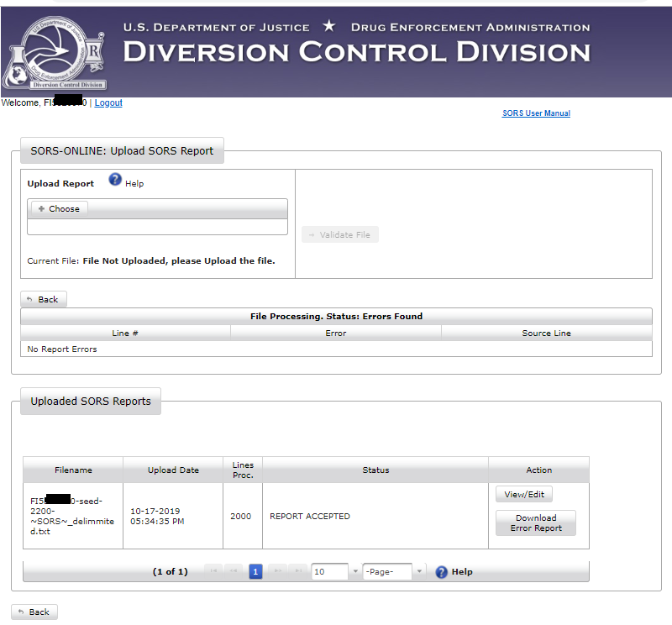Image resolution: width=672 pixels, height=625 pixels.
Task: Click the No Report Errors row
Action: 337,349
